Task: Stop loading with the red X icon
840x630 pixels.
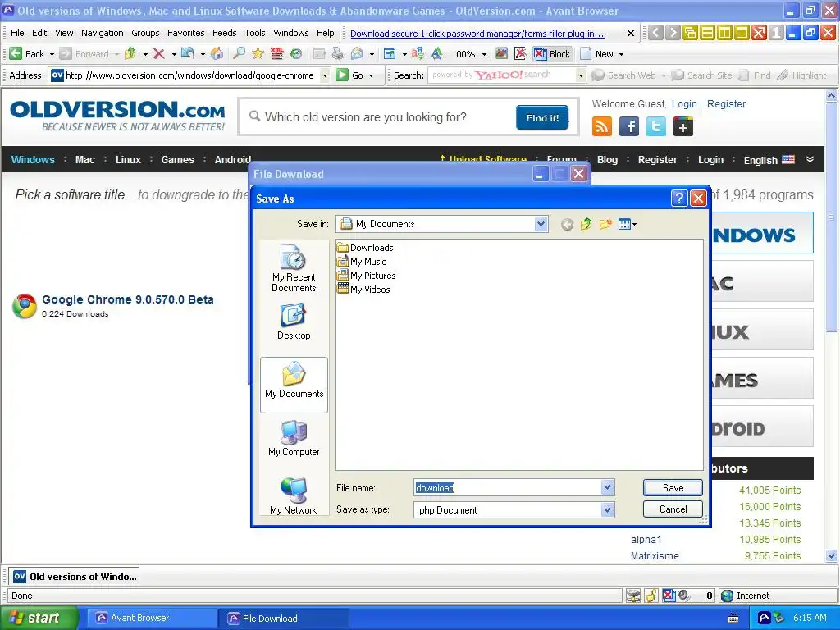Action: (x=158, y=53)
